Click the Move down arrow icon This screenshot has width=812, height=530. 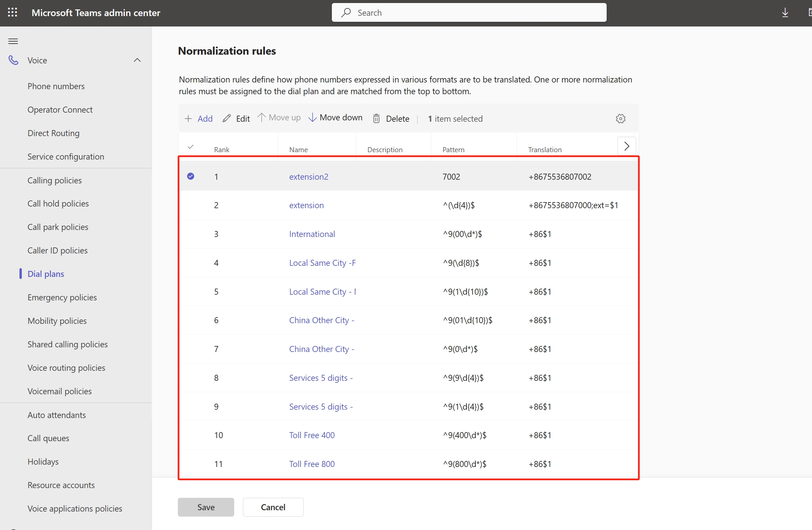pyautogui.click(x=312, y=117)
